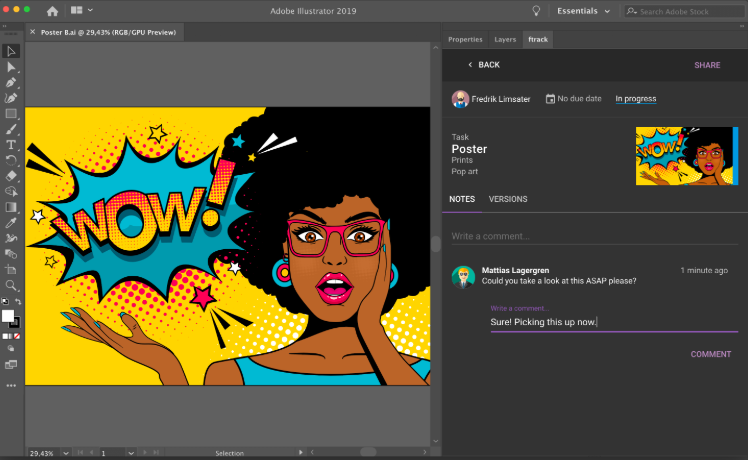Select the Symbol Sprayer tool
The width and height of the screenshot is (748, 460).
point(11,238)
